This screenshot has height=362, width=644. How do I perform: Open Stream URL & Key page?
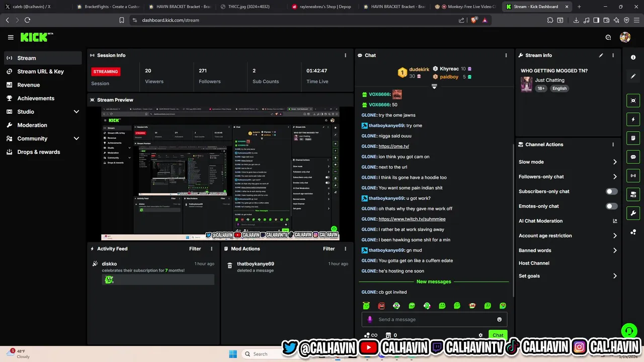(43, 71)
